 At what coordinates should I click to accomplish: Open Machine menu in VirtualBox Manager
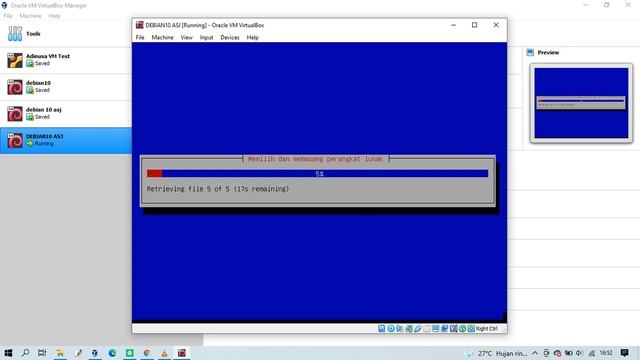pyautogui.click(x=31, y=16)
